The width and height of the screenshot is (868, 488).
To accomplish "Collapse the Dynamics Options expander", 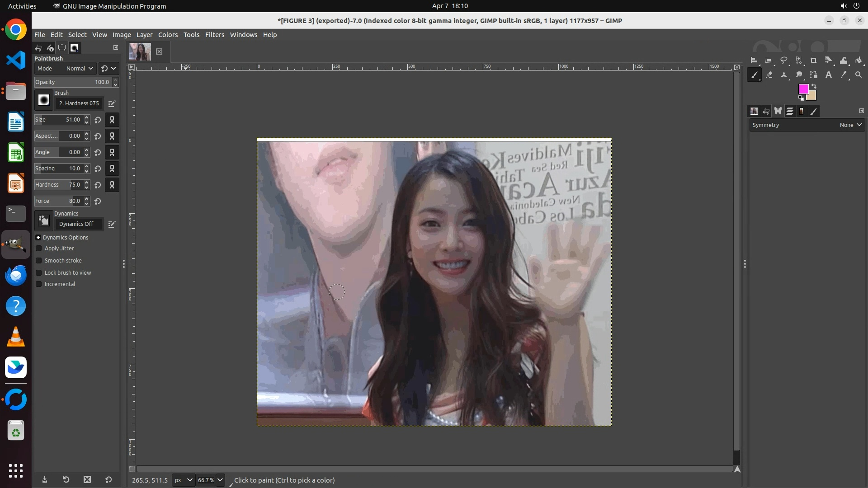I will tap(38, 238).
